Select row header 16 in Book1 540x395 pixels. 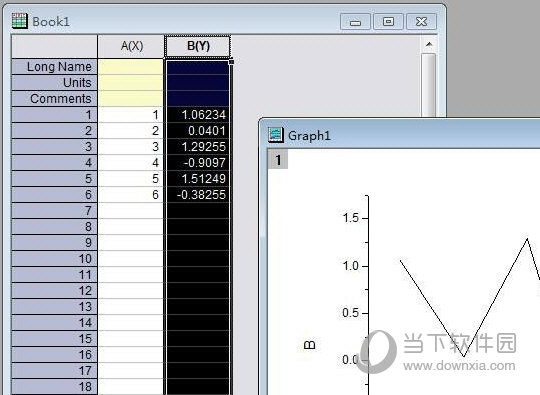tap(54, 354)
